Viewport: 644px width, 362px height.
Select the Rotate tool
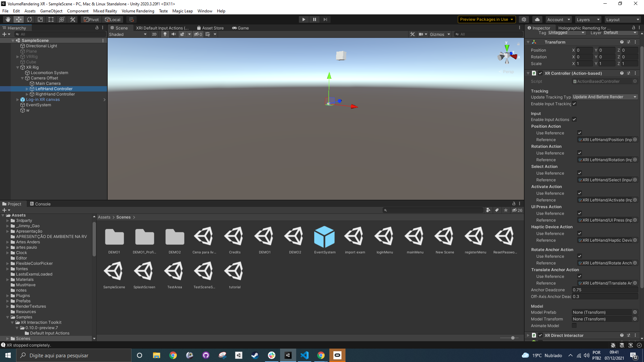30,19
